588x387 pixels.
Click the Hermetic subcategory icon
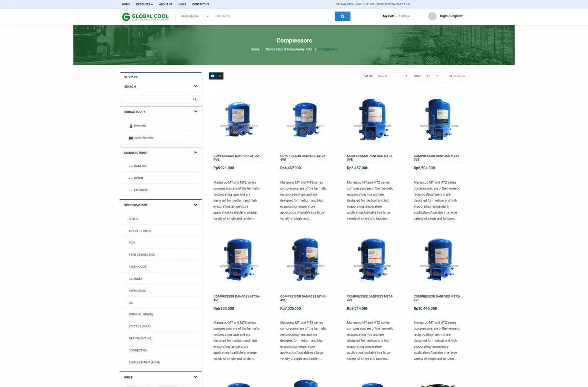click(x=131, y=126)
